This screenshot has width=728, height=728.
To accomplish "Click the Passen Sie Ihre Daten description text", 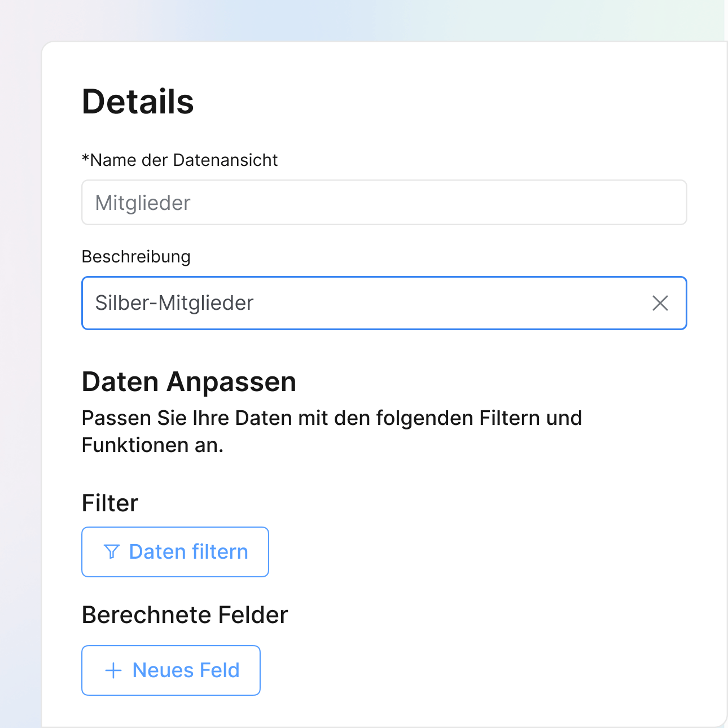I will point(331,418).
